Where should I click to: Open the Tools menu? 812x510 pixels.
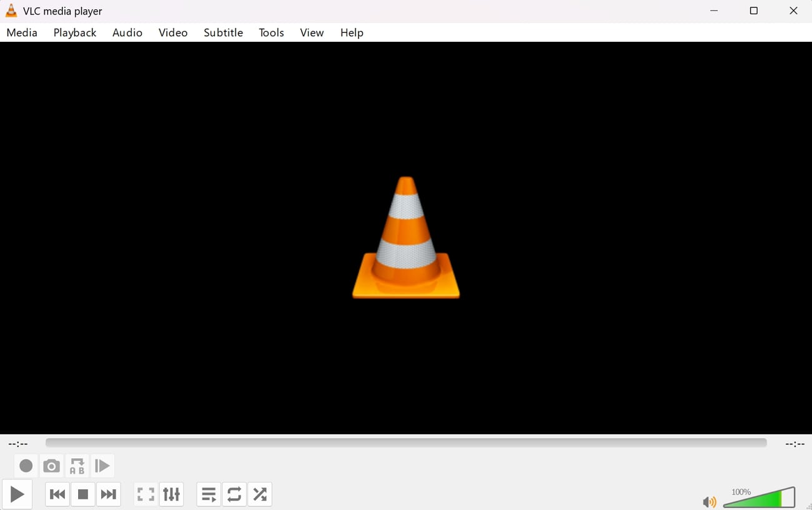[x=271, y=32]
